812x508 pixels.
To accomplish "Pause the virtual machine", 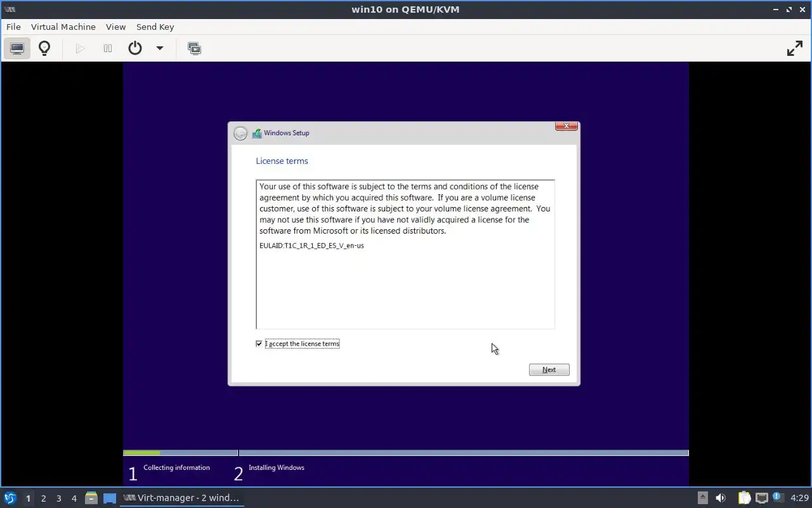I will pos(108,48).
